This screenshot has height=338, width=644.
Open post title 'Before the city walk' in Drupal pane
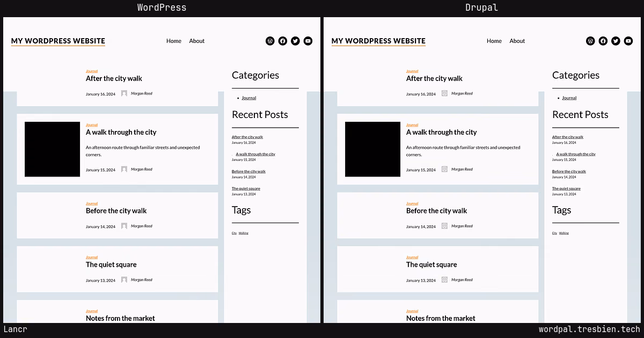coord(436,211)
